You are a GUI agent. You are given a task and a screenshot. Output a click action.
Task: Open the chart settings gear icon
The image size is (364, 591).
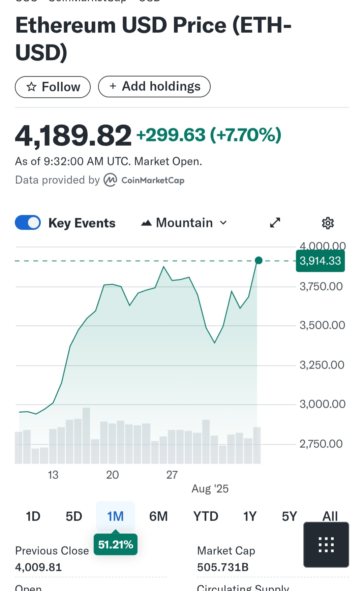tap(328, 223)
